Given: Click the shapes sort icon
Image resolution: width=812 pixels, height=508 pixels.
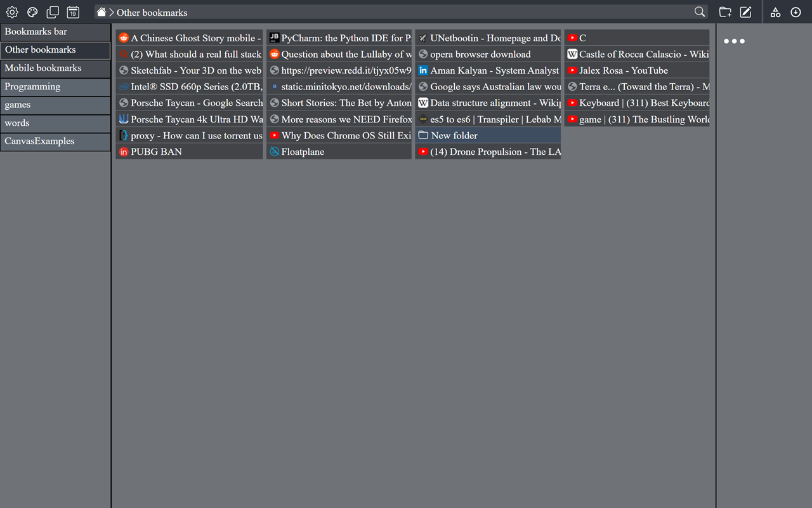Looking at the screenshot, I should point(775,12).
